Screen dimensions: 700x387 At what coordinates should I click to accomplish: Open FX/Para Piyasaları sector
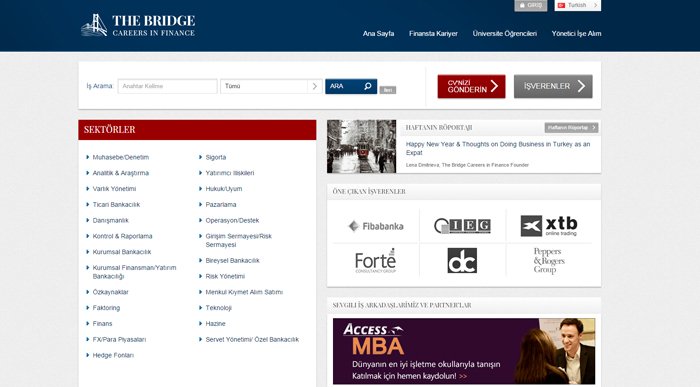(x=119, y=339)
